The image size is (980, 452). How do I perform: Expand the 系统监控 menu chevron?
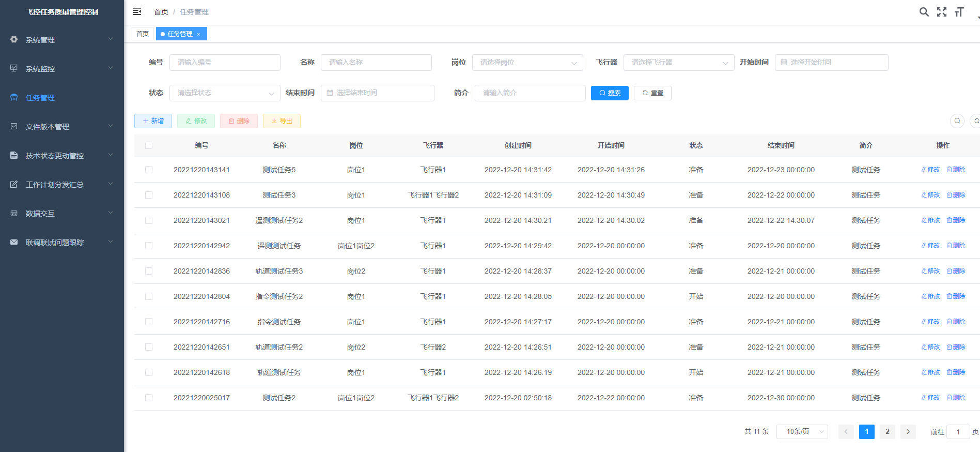(111, 68)
